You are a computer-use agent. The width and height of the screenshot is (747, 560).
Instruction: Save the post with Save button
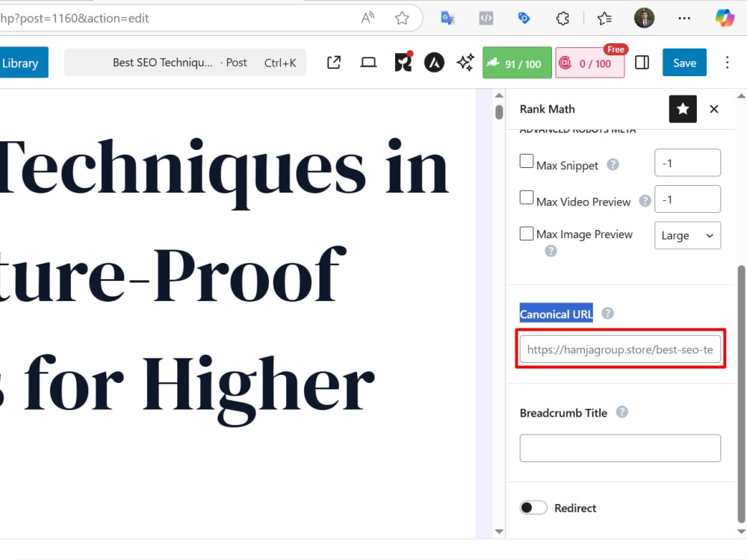pos(684,63)
